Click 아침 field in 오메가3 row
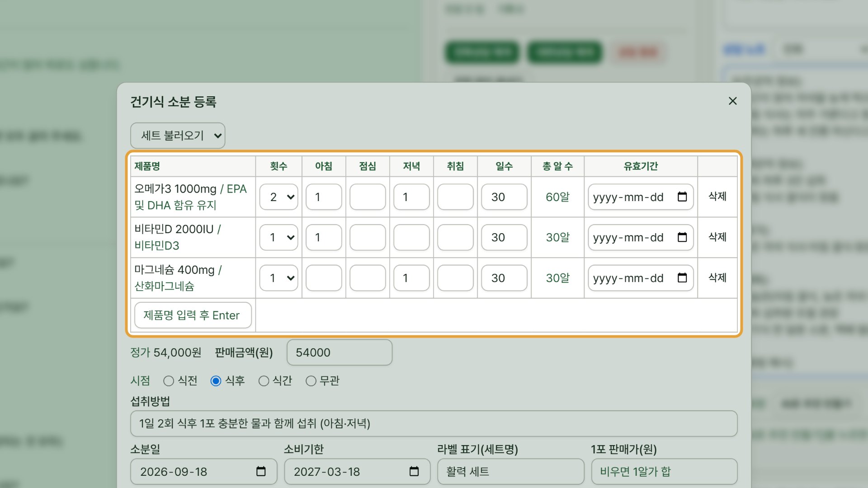 (x=324, y=197)
